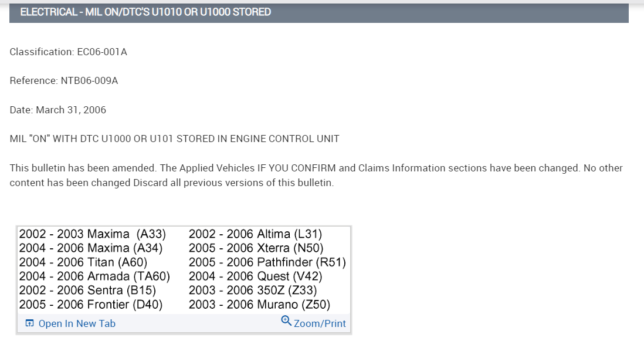Click the Reference: NTB06-009A text
The width and height of the screenshot is (644, 361).
click(x=64, y=80)
